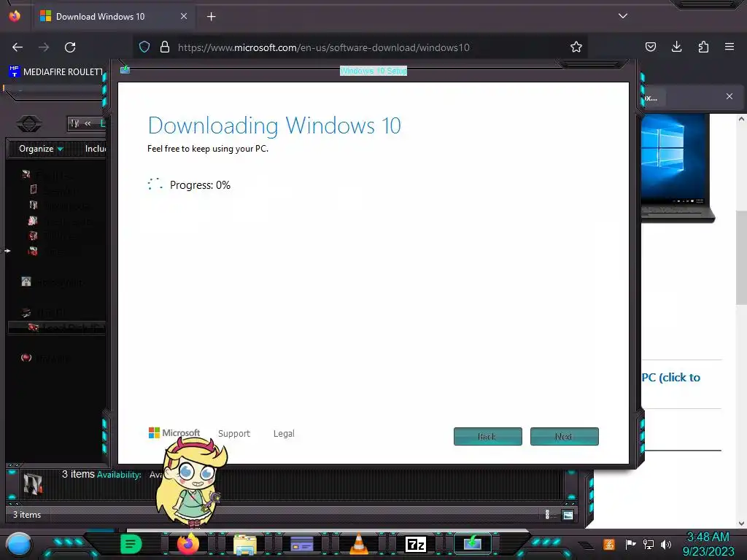Open network tray icon
The width and height of the screenshot is (747, 560).
648,544
